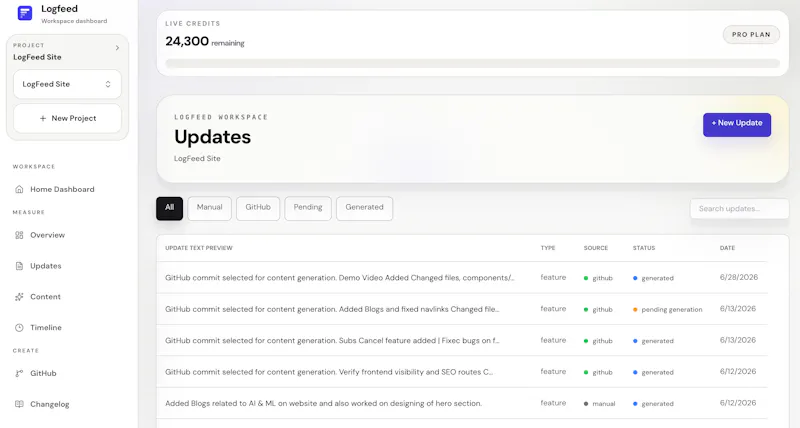Filter updates by Manual
The height and width of the screenshot is (428, 800).
point(210,208)
